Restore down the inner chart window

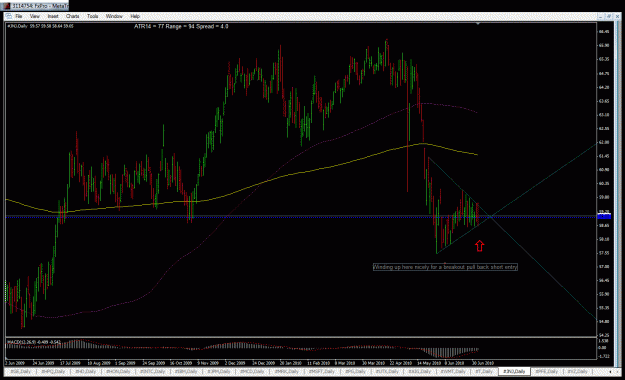point(609,16)
